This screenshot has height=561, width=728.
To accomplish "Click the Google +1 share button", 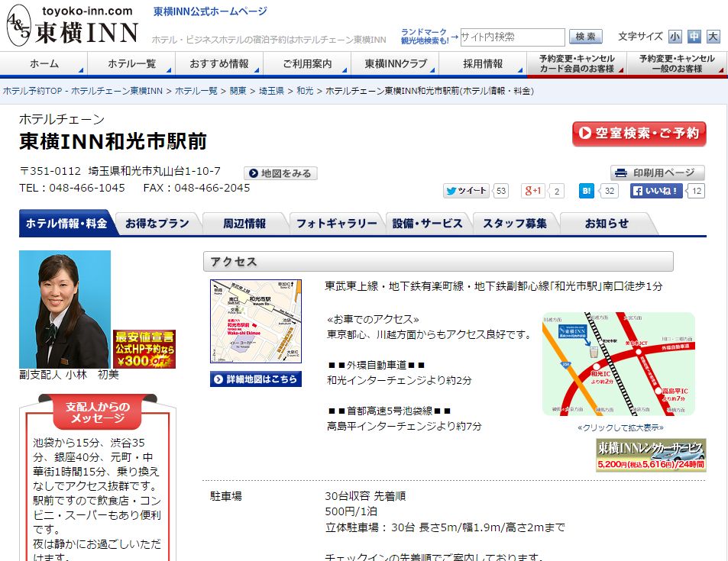I will (532, 191).
